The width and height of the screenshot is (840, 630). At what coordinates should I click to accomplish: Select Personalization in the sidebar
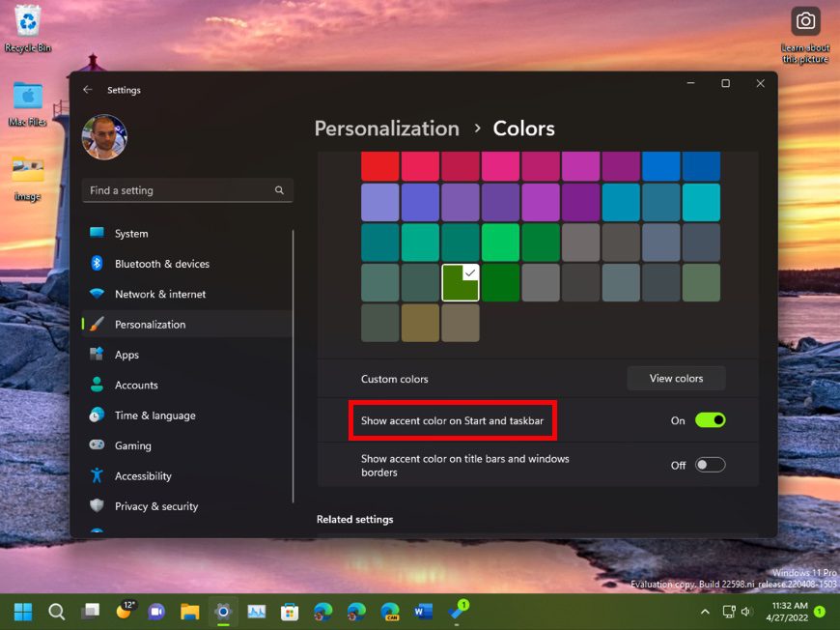coord(187,325)
